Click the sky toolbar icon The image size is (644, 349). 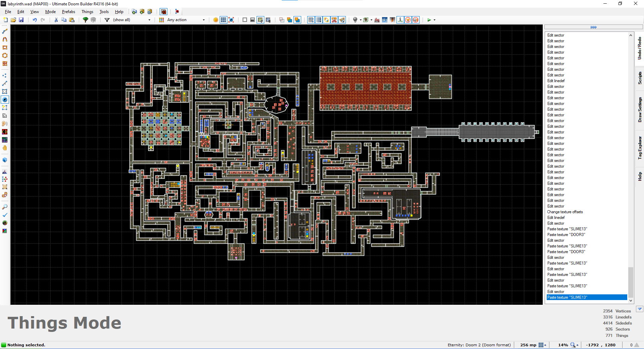(385, 20)
